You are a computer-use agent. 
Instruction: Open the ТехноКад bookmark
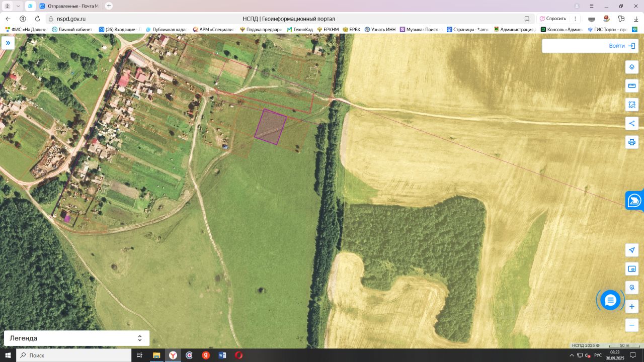(x=300, y=30)
